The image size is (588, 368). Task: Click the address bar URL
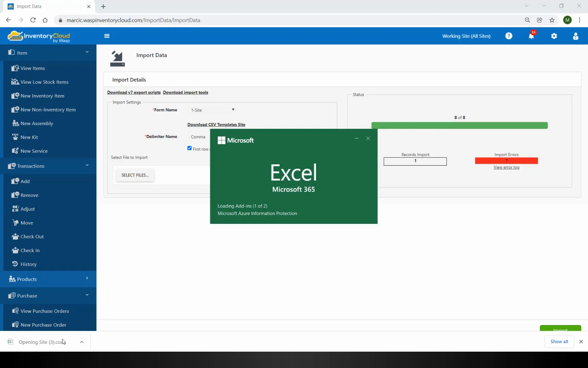pos(133,20)
